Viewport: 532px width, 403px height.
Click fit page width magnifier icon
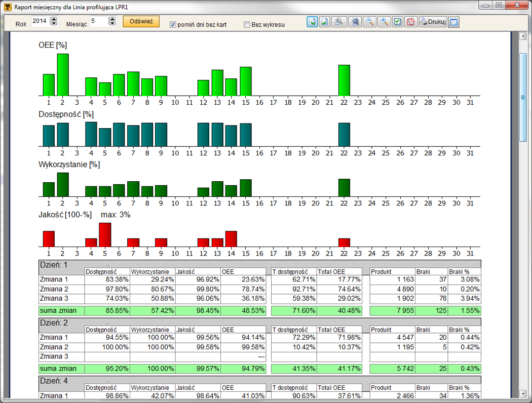tap(355, 22)
